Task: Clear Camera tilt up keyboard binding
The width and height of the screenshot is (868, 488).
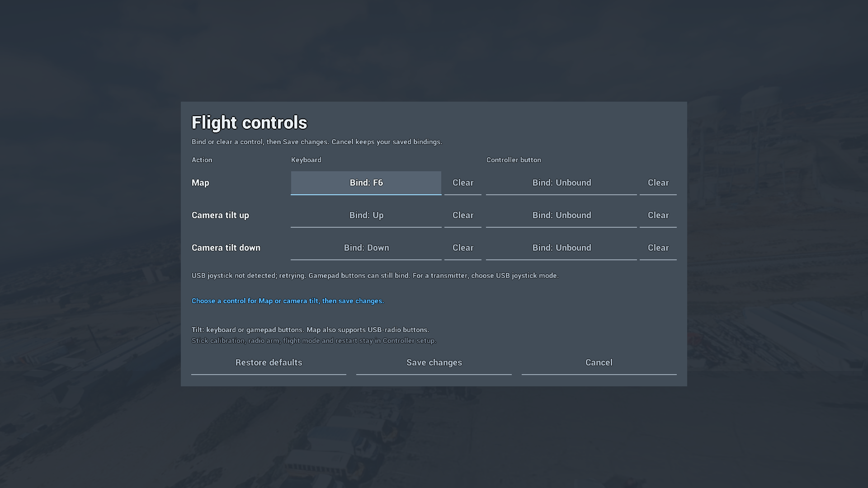Action: point(463,216)
